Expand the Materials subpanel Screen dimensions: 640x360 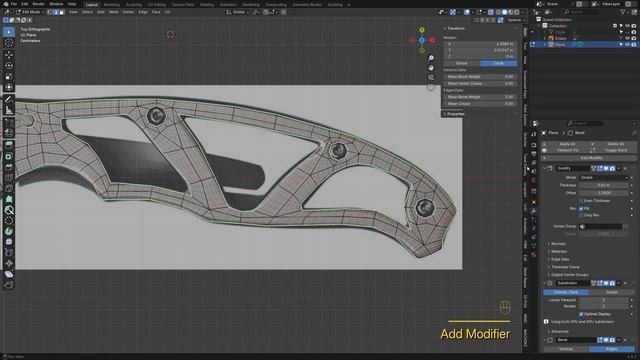[559, 251]
